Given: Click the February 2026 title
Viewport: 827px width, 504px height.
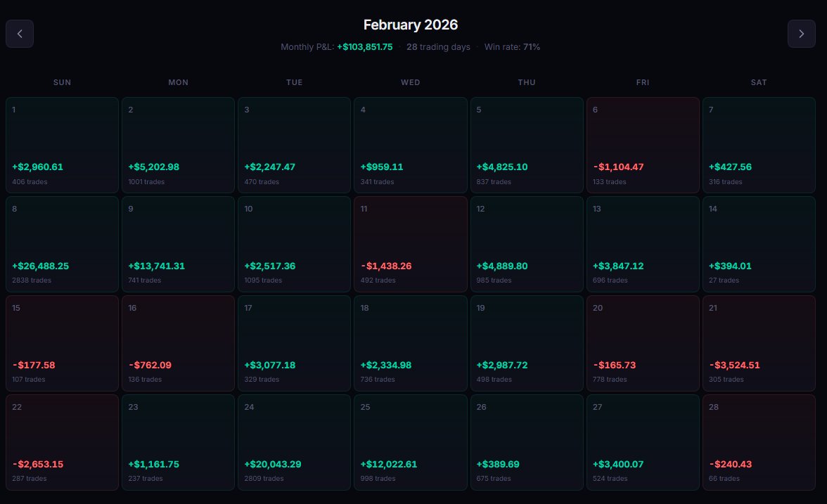Looking at the screenshot, I should coord(411,25).
